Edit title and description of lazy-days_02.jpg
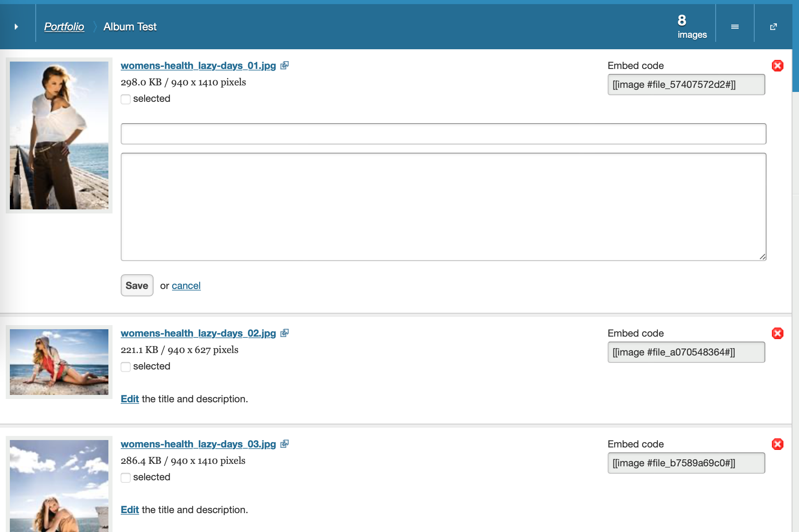This screenshot has height=532, width=799. (x=130, y=399)
